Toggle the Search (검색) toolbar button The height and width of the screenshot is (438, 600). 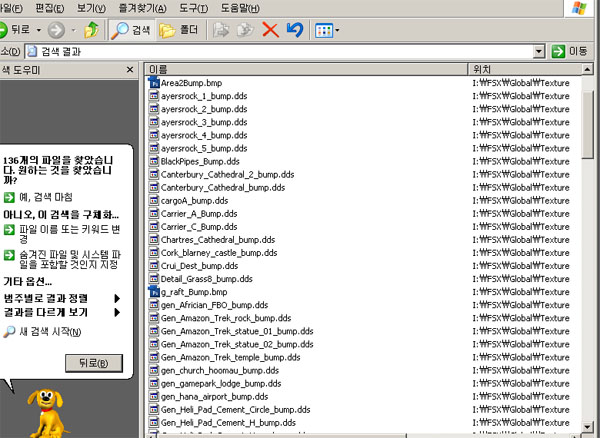(131, 30)
